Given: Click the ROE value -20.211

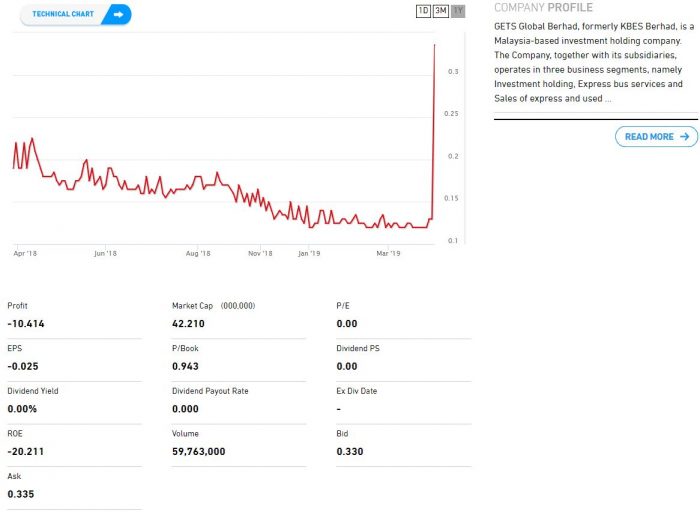Looking at the screenshot, I should click(26, 451).
